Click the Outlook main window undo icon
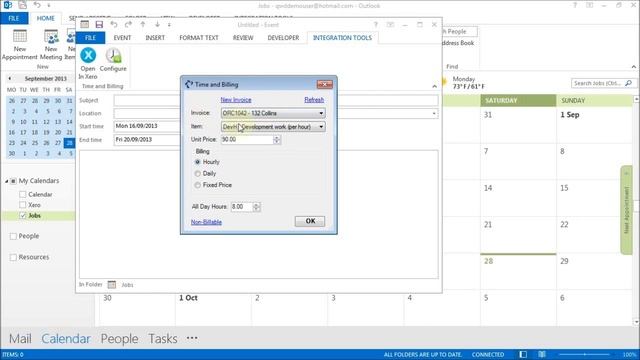 (37, 5)
